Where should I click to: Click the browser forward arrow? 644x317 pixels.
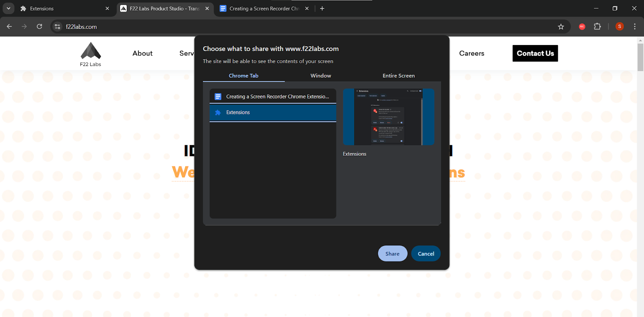[x=24, y=27]
